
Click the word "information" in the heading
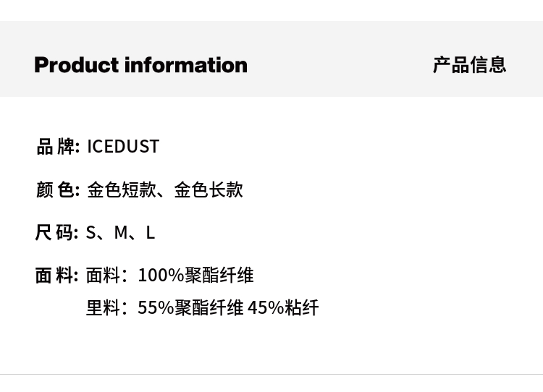click(185, 65)
